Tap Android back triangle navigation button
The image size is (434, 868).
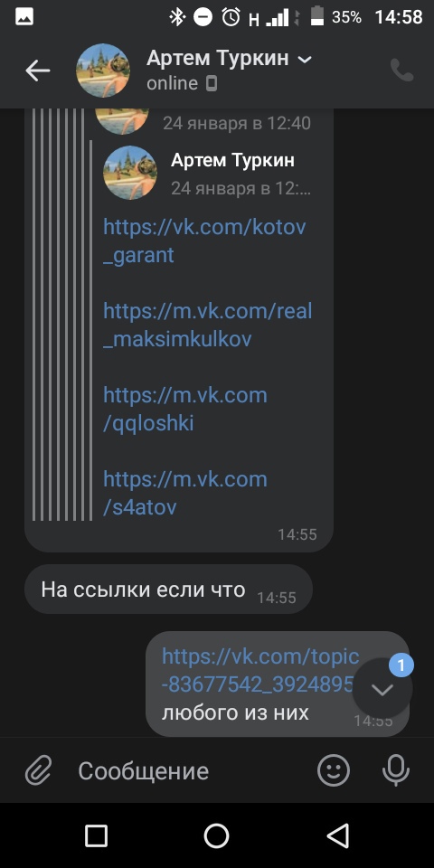[337, 835]
